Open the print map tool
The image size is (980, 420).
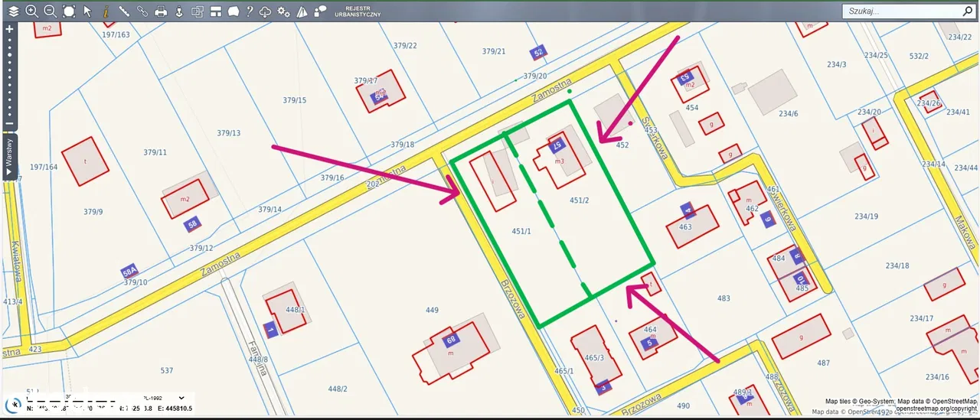pyautogui.click(x=161, y=11)
